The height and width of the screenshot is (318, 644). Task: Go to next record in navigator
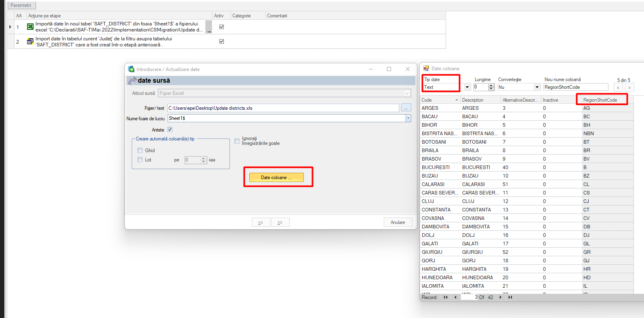(500, 297)
